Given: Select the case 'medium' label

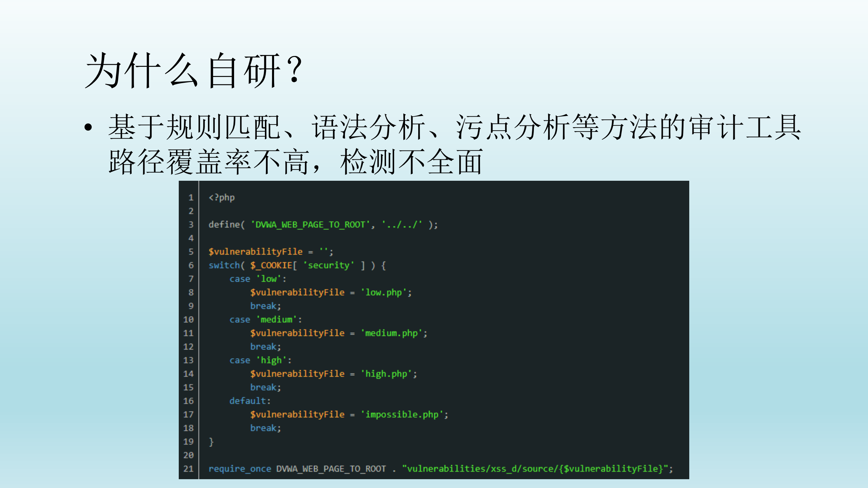Looking at the screenshot, I should 265,319.
